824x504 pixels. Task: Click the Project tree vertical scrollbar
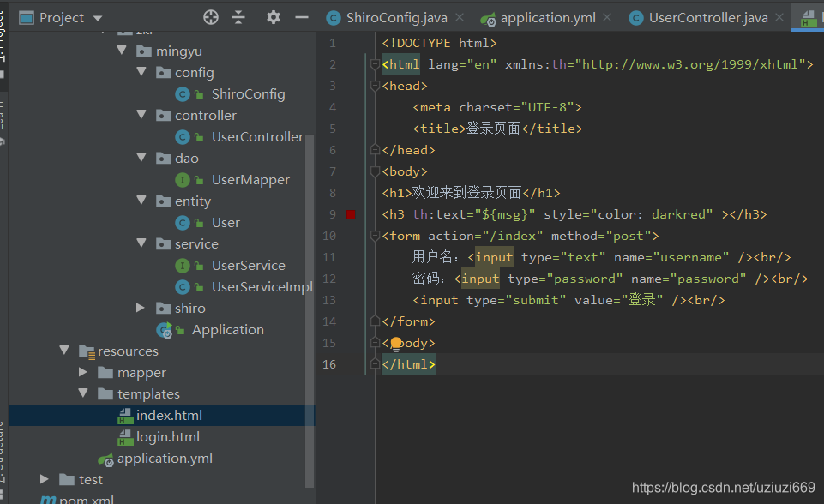click(x=310, y=310)
